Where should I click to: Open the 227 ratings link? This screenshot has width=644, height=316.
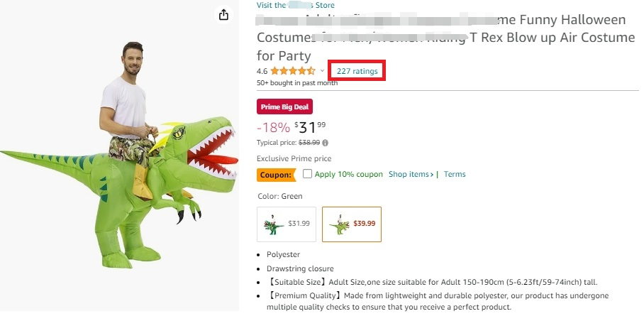(x=357, y=71)
